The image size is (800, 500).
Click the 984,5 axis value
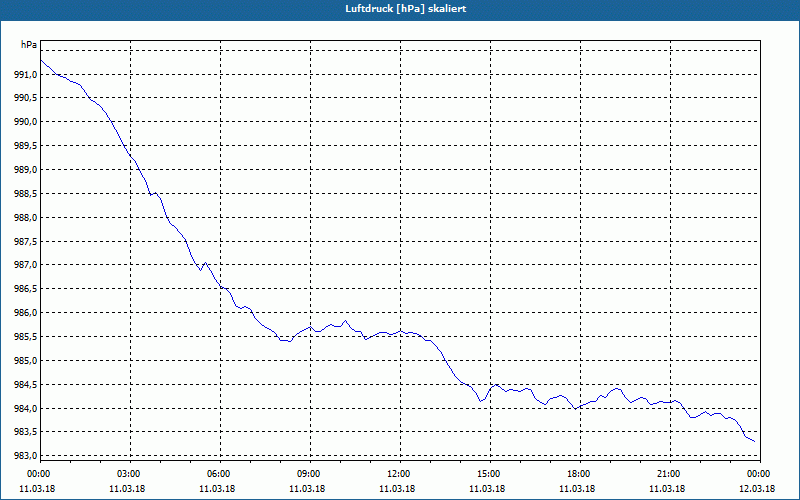(x=26, y=385)
